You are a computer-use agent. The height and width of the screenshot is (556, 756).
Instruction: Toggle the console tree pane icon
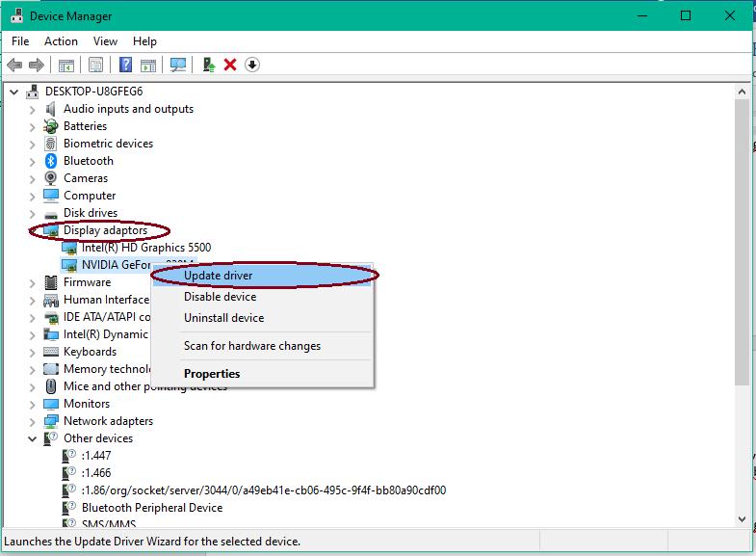tap(66, 65)
